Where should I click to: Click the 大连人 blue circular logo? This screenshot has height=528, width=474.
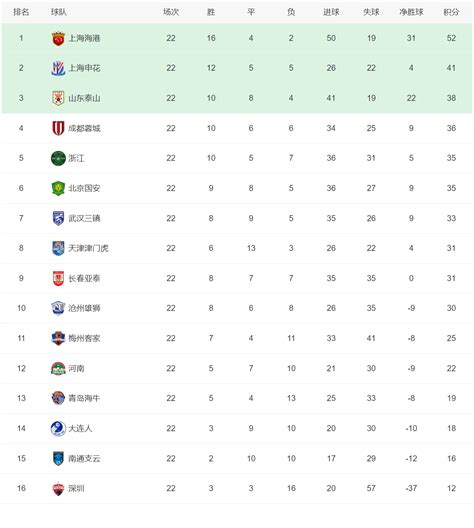(x=58, y=428)
